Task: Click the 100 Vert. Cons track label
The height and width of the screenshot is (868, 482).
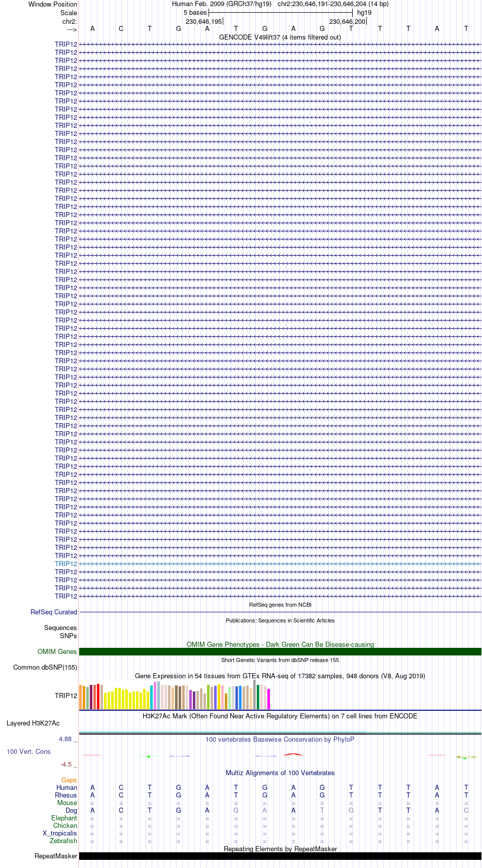Action: click(28, 751)
